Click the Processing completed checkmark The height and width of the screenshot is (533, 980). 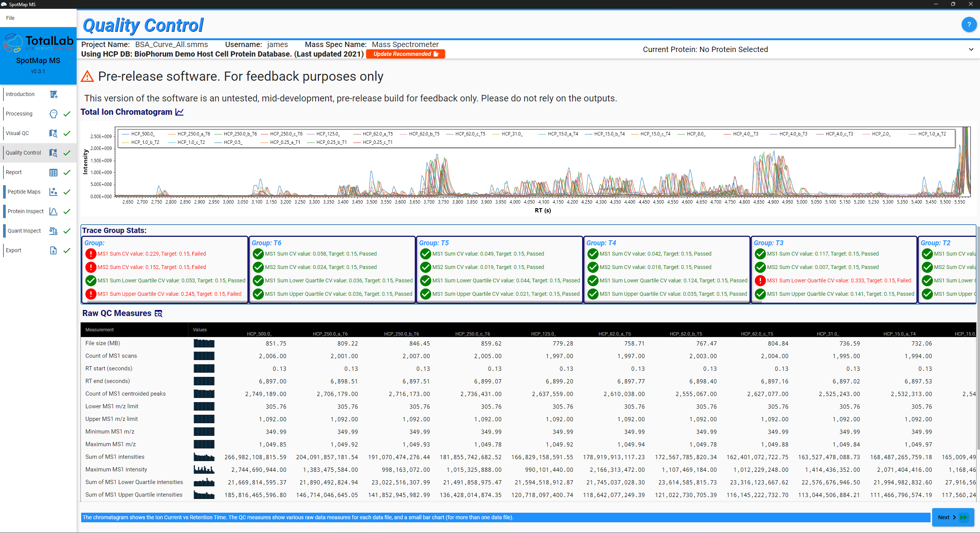[67, 114]
